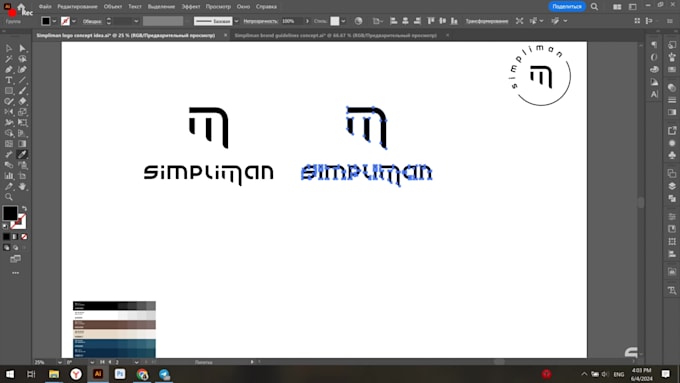Enable Draw Normal mode

coord(6,248)
